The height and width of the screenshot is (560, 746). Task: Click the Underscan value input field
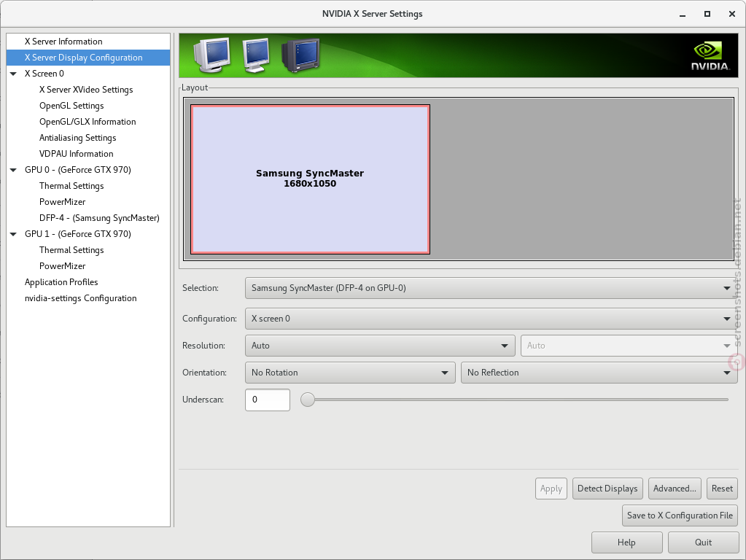click(x=268, y=400)
